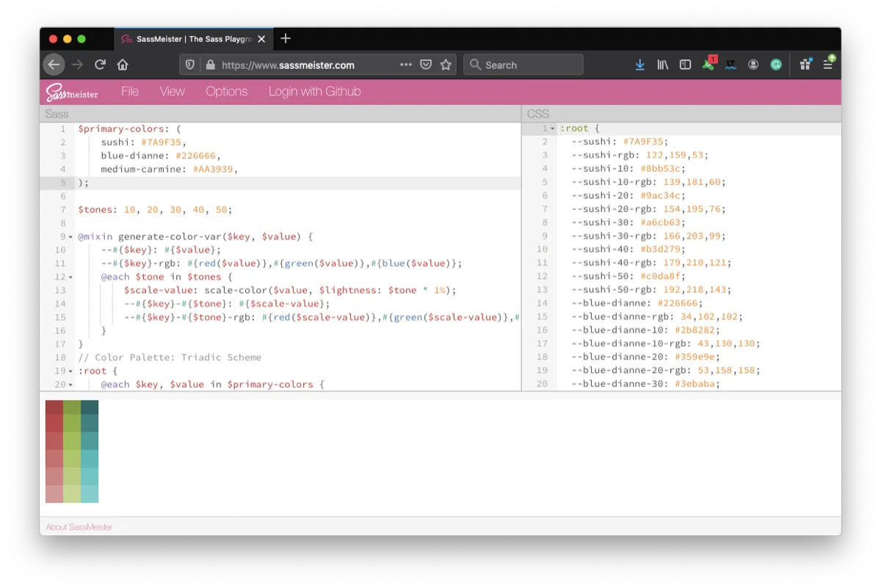Open the tracking protection shield icon

pyautogui.click(x=190, y=65)
